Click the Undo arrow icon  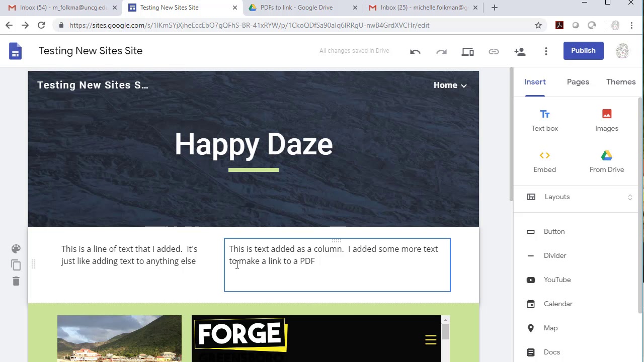[415, 51]
